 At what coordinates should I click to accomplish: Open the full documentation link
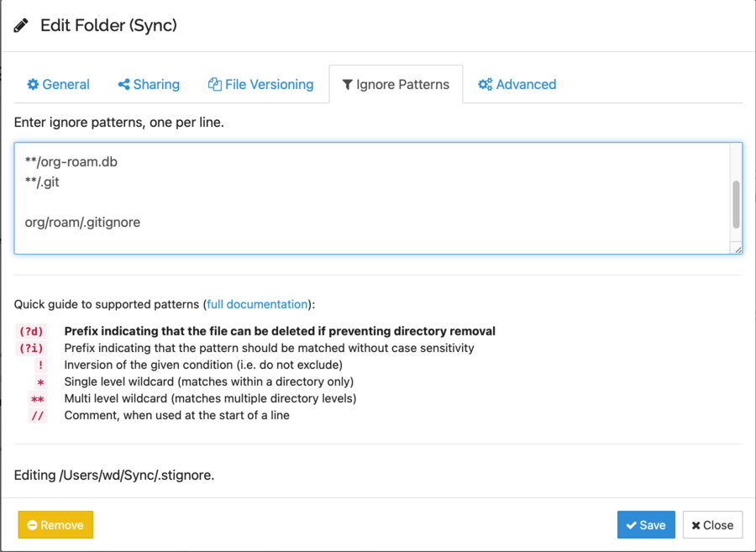[x=256, y=304]
